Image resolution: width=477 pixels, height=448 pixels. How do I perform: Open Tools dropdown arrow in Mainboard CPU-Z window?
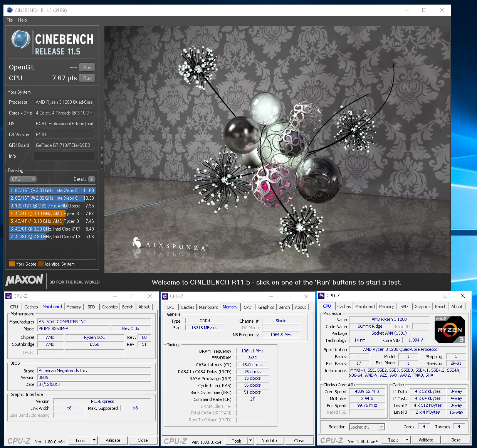coord(94,440)
